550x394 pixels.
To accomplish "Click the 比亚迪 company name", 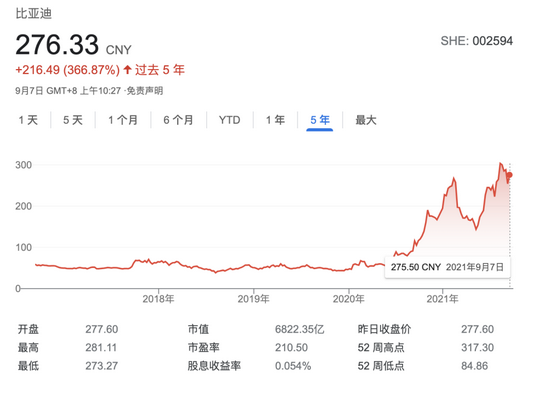I will [x=34, y=14].
